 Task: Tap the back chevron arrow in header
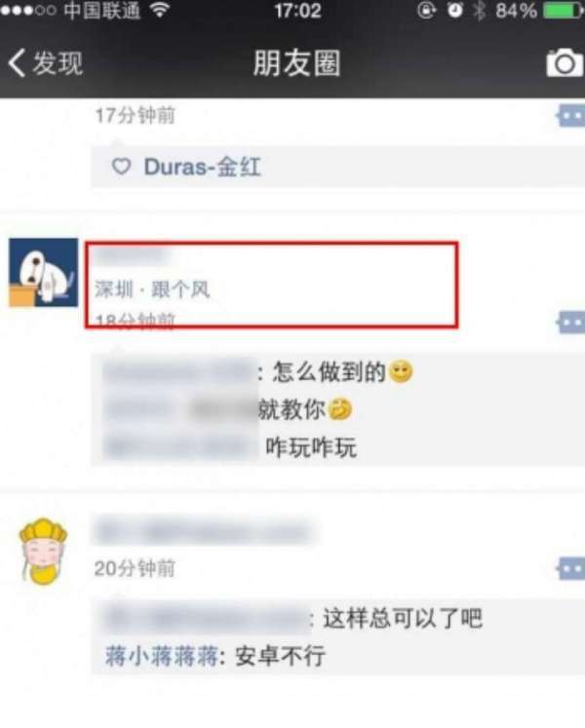17,62
